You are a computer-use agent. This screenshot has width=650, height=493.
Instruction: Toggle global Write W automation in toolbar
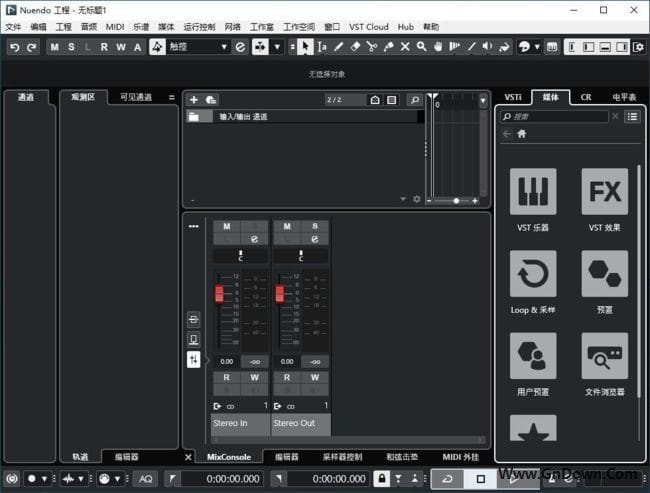(x=121, y=47)
